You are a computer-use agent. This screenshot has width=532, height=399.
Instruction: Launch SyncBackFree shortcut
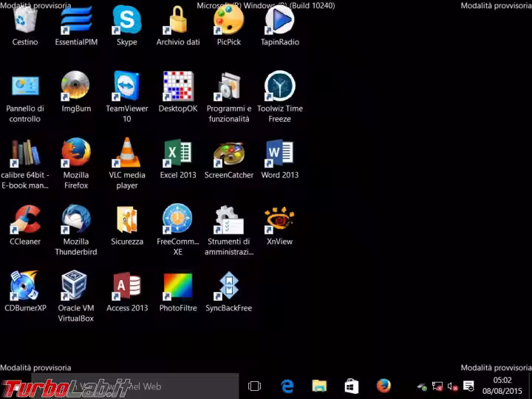(x=228, y=286)
